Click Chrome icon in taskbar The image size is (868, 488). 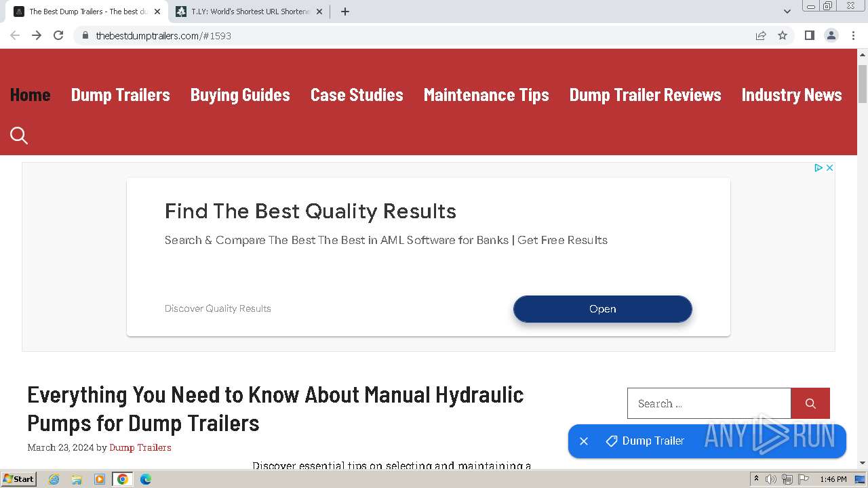[x=123, y=479]
